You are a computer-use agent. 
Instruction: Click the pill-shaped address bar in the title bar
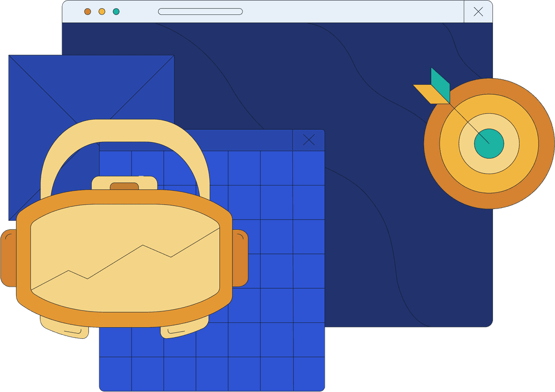point(200,12)
